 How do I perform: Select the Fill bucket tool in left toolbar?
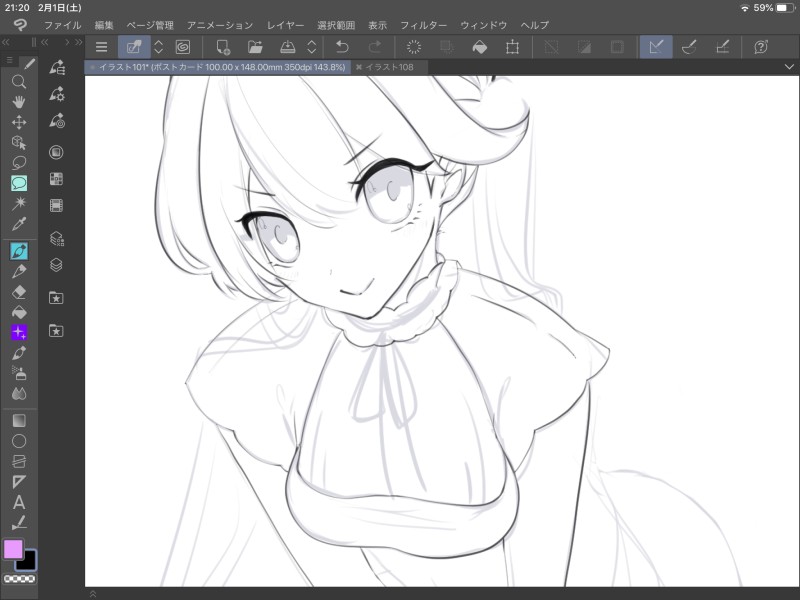[19, 312]
